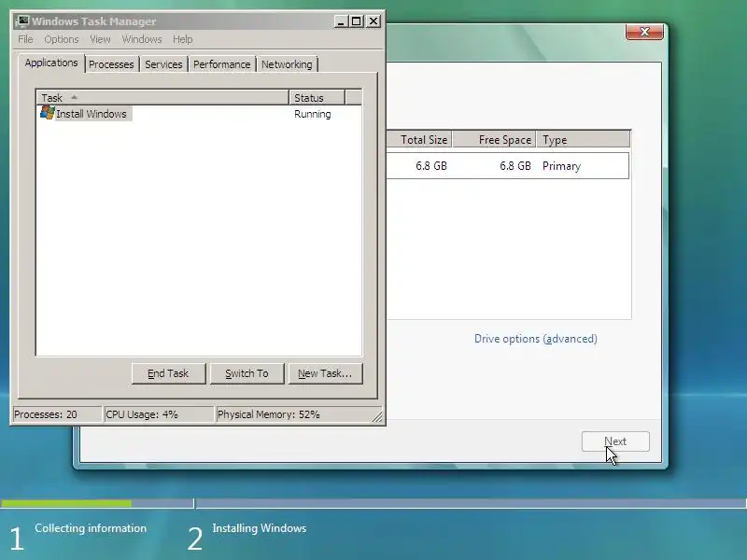
Task: Click the Running status of Install Windows
Action: [313, 114]
